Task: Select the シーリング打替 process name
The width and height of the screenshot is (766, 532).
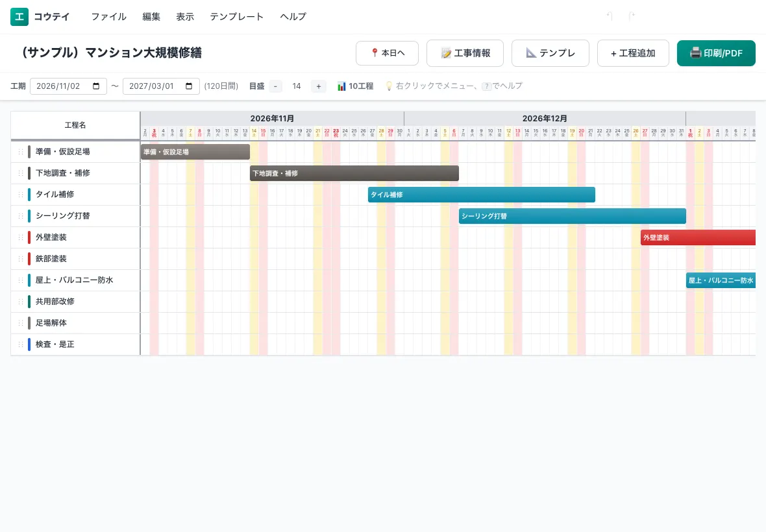Action: coord(62,216)
